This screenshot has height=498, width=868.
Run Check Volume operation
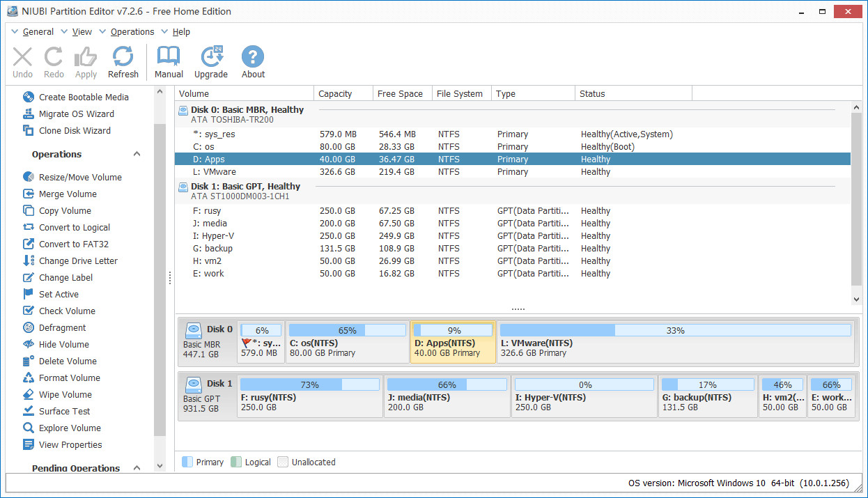pyautogui.click(x=59, y=311)
